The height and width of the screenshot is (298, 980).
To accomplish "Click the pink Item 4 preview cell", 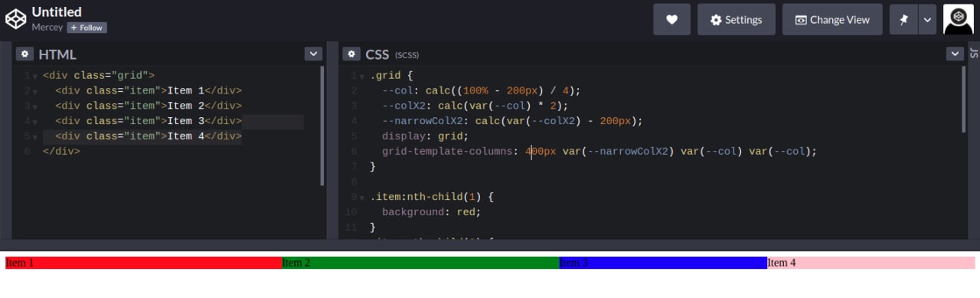I will 871,263.
